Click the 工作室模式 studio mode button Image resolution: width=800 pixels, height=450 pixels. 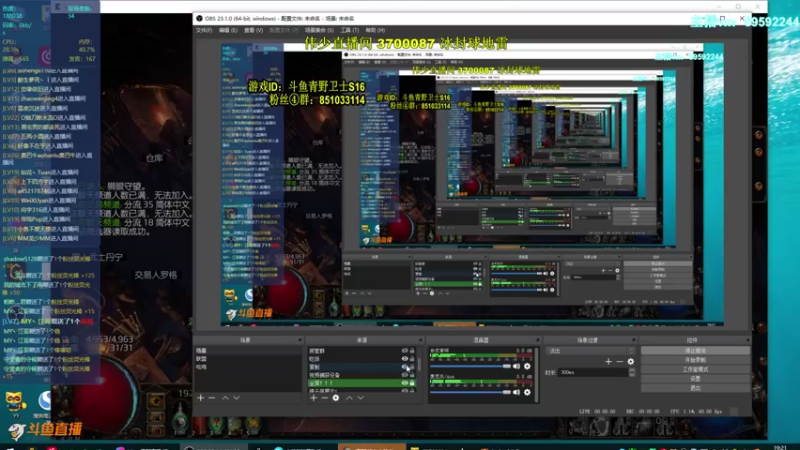point(695,369)
